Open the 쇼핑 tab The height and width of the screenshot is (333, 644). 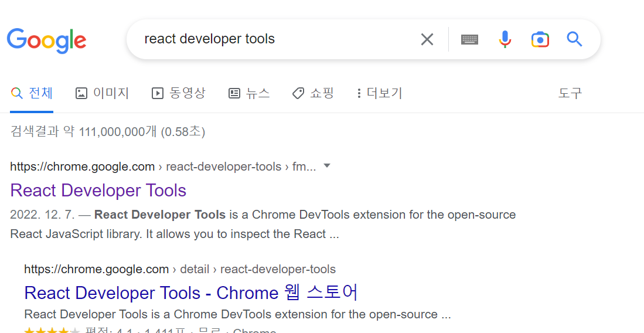pyautogui.click(x=313, y=93)
